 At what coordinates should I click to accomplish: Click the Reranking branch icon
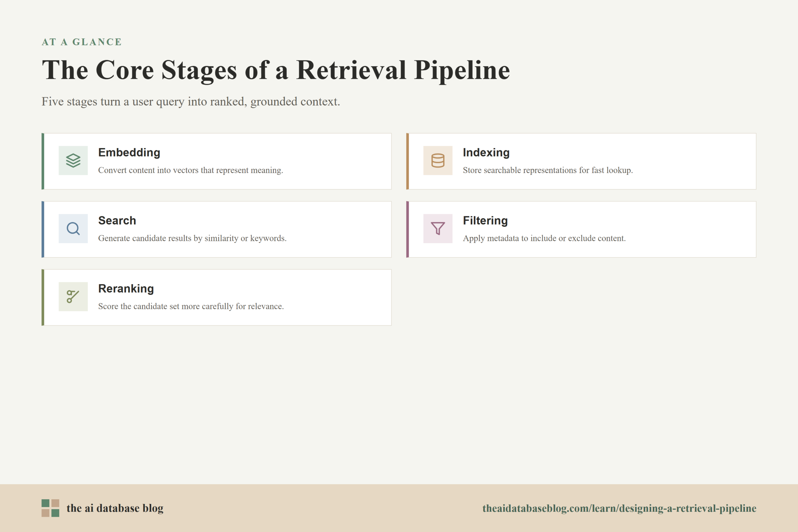pos(73,296)
